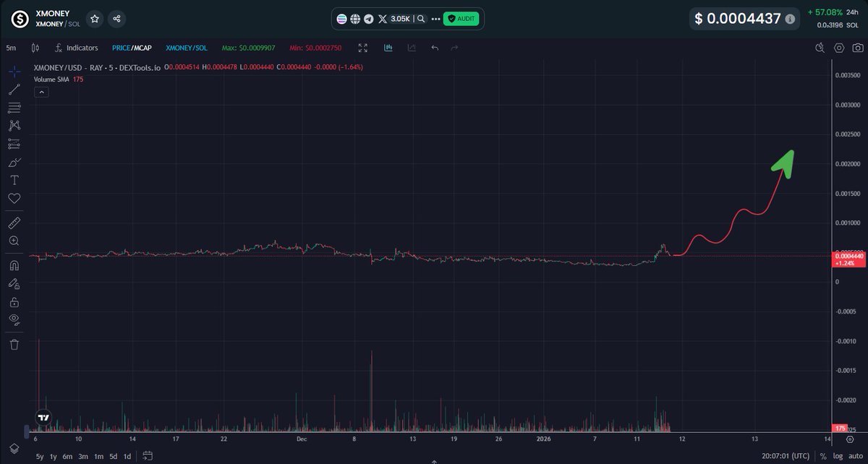This screenshot has height=464, width=868.
Task: Set range to 1d
Action: click(127, 456)
